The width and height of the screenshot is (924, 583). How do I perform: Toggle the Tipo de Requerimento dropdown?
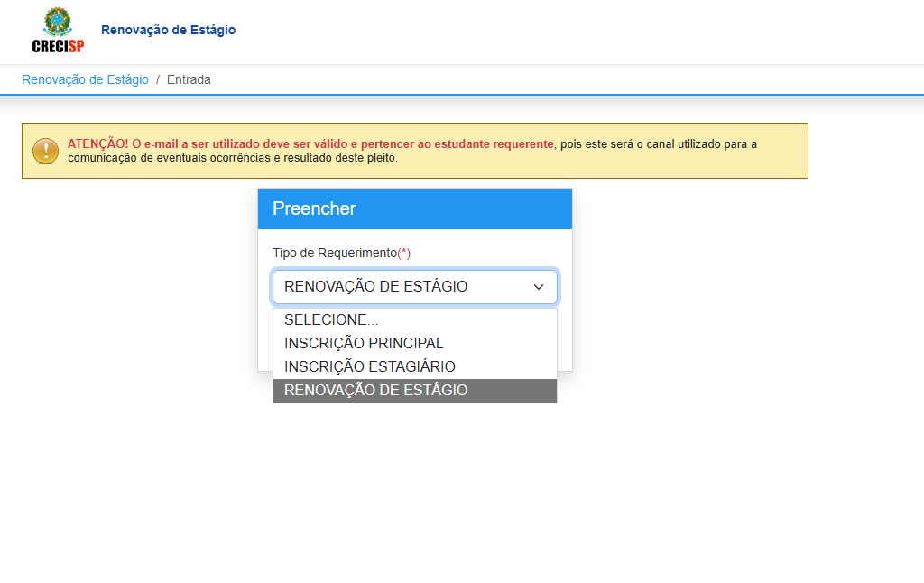click(415, 287)
